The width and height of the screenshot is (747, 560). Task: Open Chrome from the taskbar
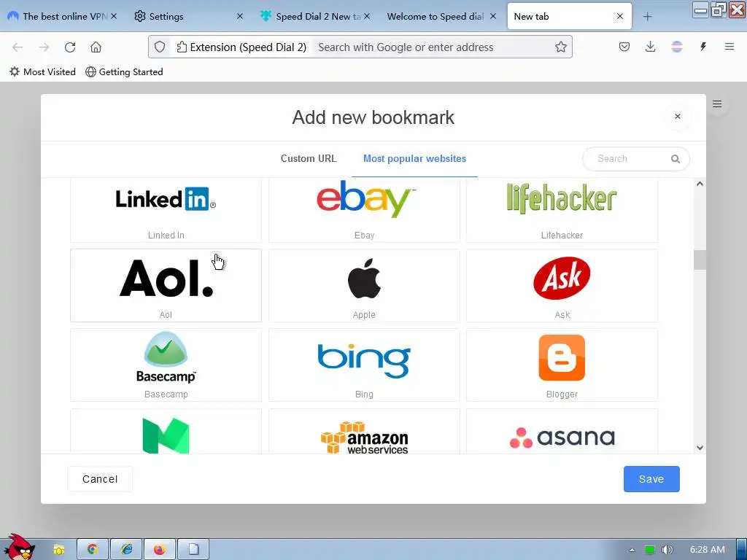click(x=93, y=549)
